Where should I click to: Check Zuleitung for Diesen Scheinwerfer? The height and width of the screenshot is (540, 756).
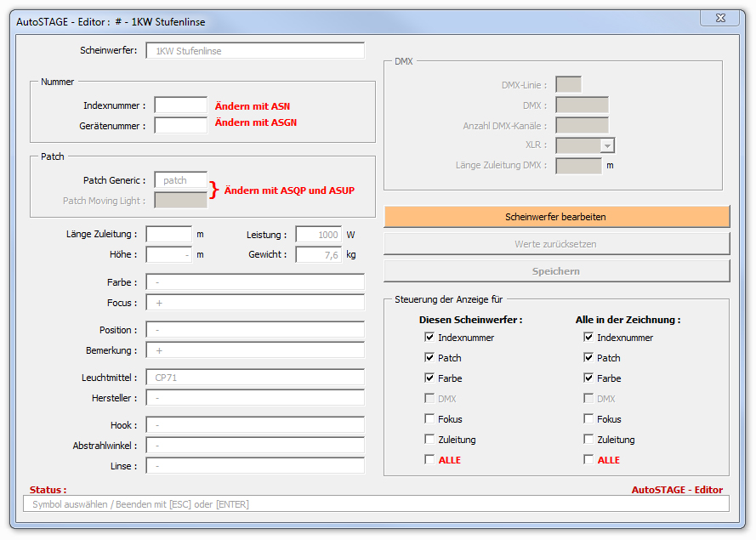coord(429,440)
